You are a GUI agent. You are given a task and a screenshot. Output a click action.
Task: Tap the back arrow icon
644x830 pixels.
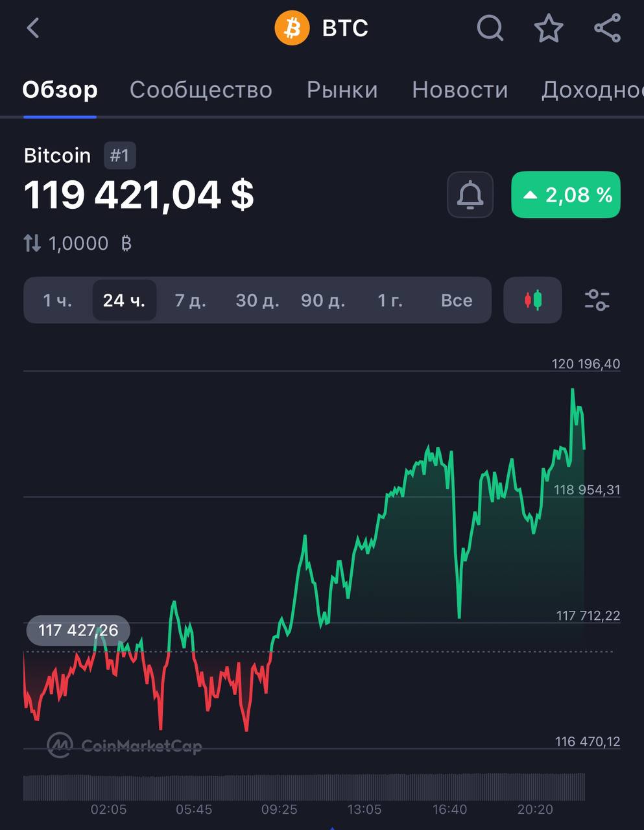(x=33, y=29)
